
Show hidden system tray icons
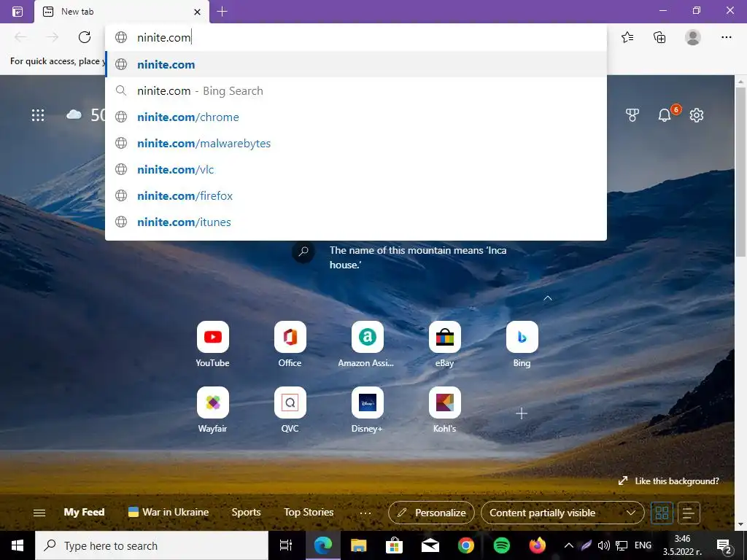point(569,545)
